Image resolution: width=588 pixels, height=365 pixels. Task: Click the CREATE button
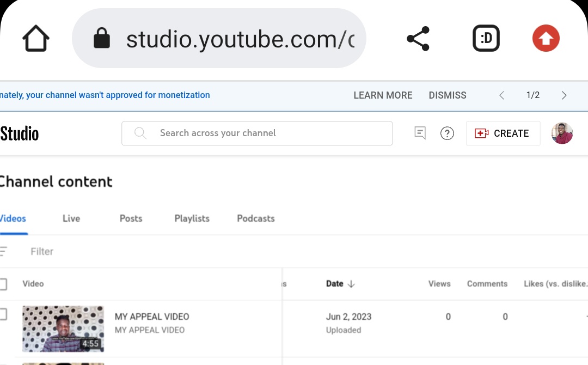tap(503, 133)
